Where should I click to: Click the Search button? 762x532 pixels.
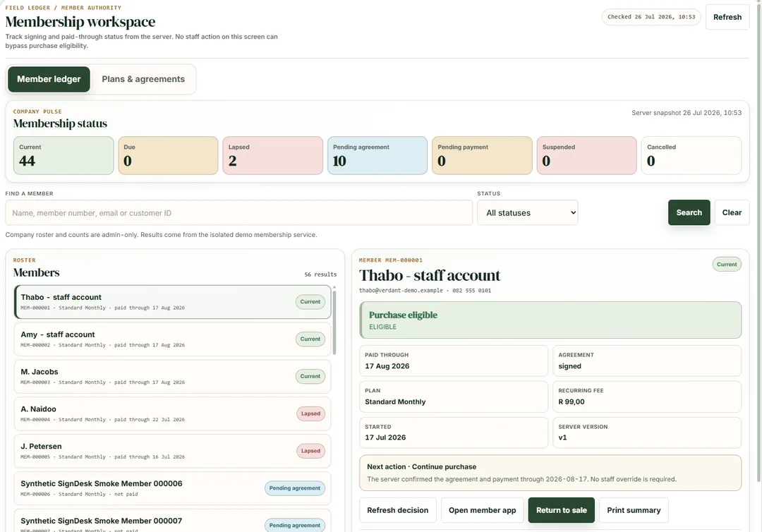click(689, 212)
